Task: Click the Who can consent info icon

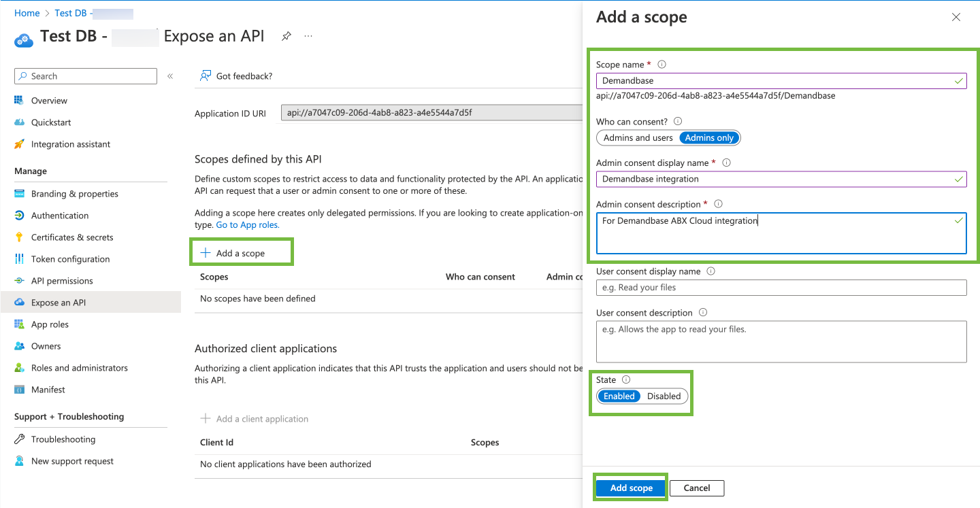Action: tap(677, 122)
